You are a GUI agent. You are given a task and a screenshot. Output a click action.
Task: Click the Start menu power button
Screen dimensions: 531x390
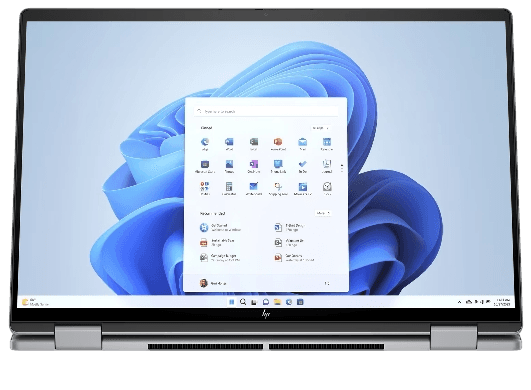(327, 283)
